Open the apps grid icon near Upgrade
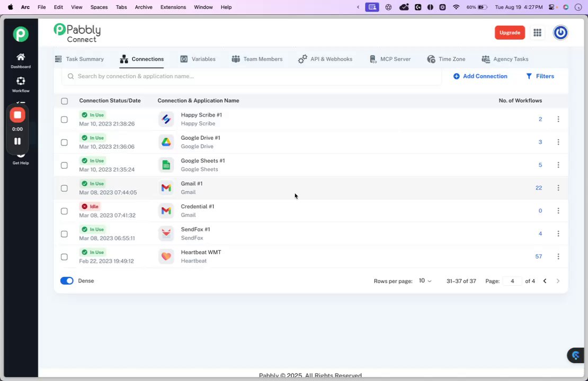 [537, 33]
